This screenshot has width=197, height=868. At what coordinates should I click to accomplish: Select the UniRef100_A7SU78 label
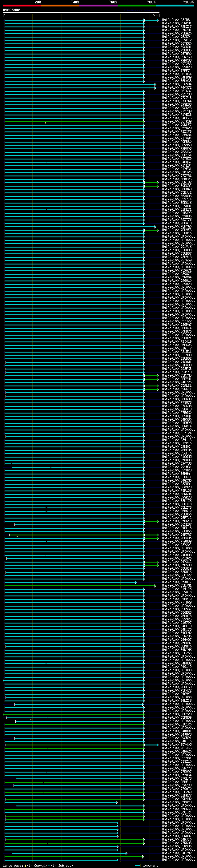[x=176, y=402]
